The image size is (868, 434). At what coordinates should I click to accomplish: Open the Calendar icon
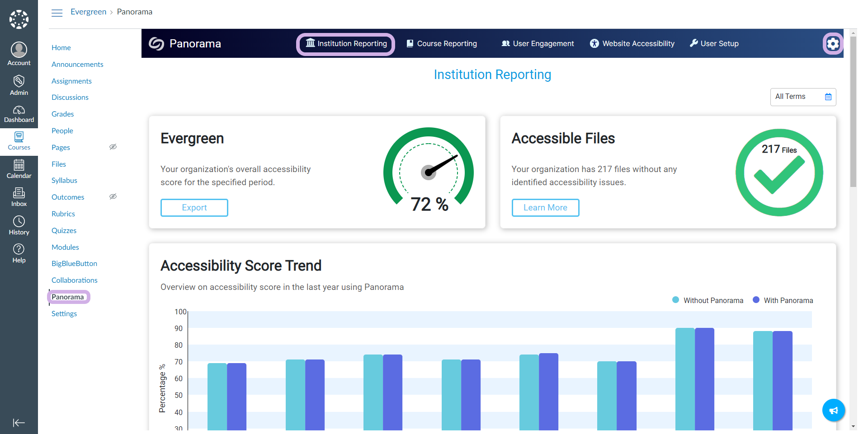click(x=19, y=169)
